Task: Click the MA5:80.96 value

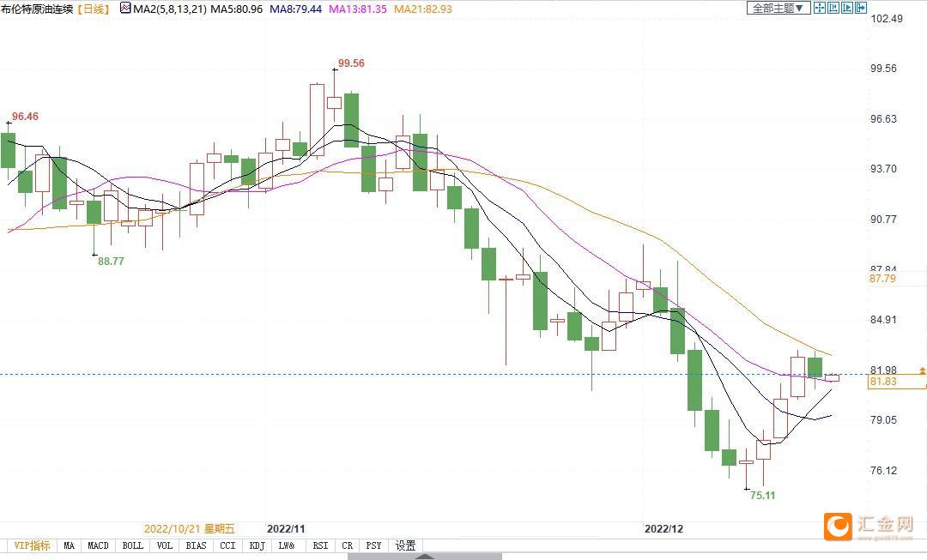Action: tap(237, 9)
